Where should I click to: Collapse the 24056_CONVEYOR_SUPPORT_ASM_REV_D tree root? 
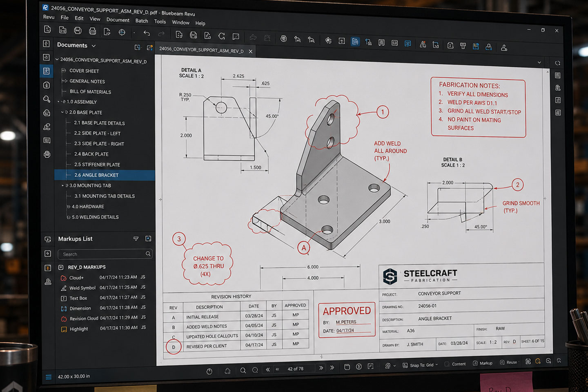point(57,59)
